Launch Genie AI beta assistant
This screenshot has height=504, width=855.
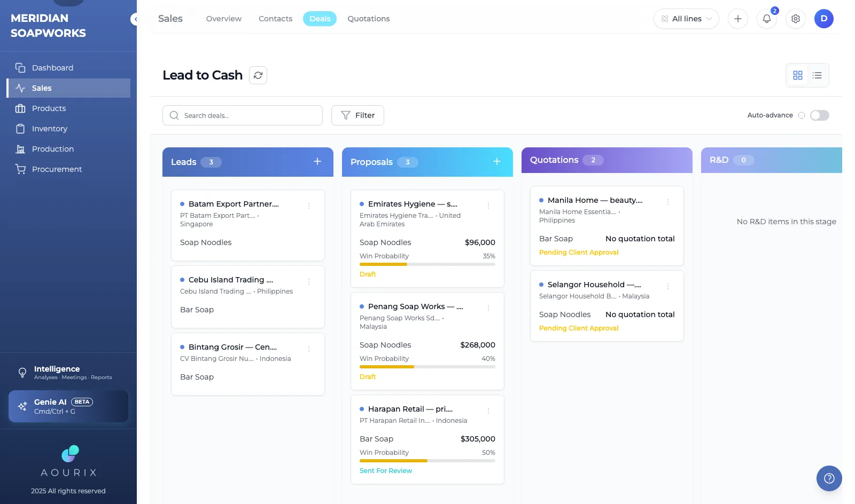(x=68, y=406)
